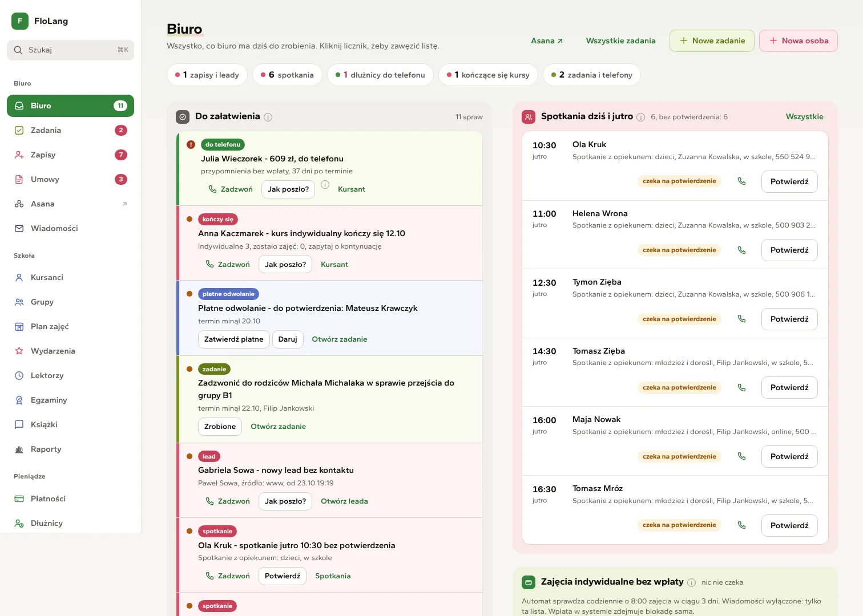863x616 pixels.
Task: Click the info icon in Julia Wieczorek card
Action: [x=325, y=185]
